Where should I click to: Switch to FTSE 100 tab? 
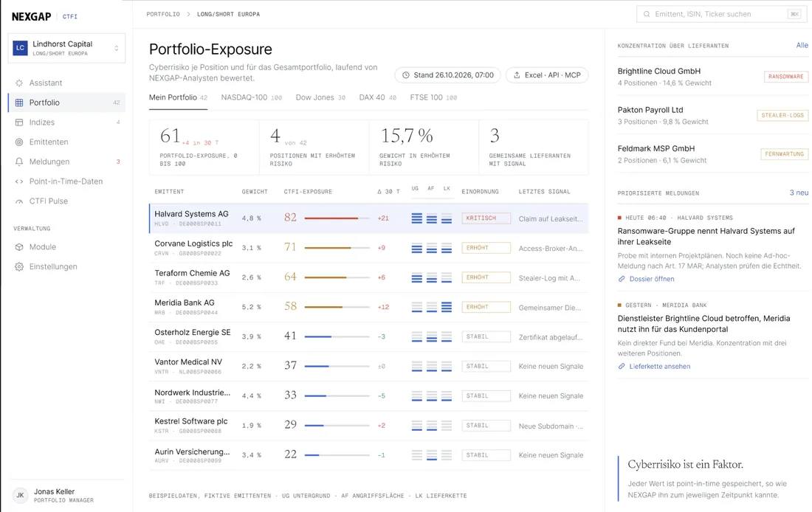click(433, 98)
